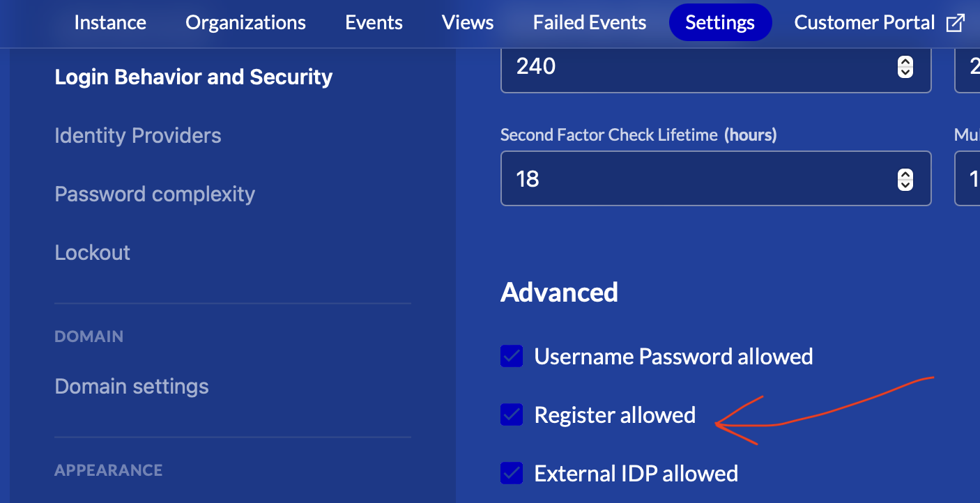This screenshot has width=980, height=503.
Task: Open Identity Providers settings
Action: (138, 135)
